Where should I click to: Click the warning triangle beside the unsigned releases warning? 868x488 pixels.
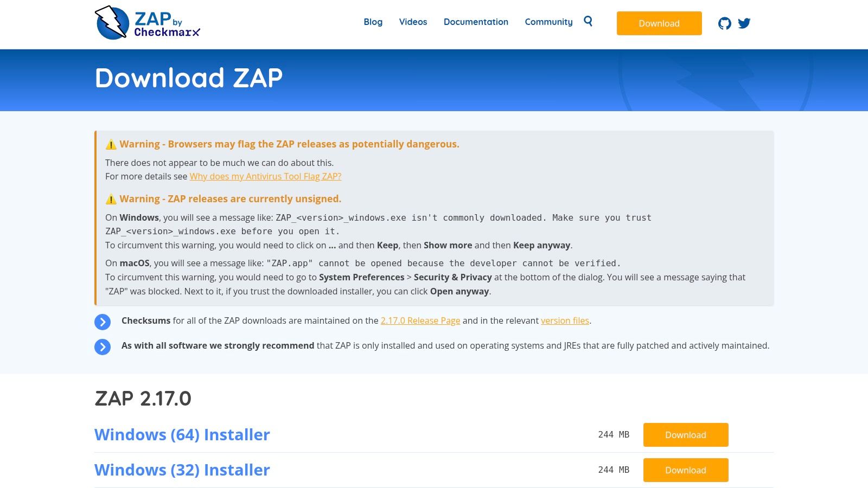(111, 198)
